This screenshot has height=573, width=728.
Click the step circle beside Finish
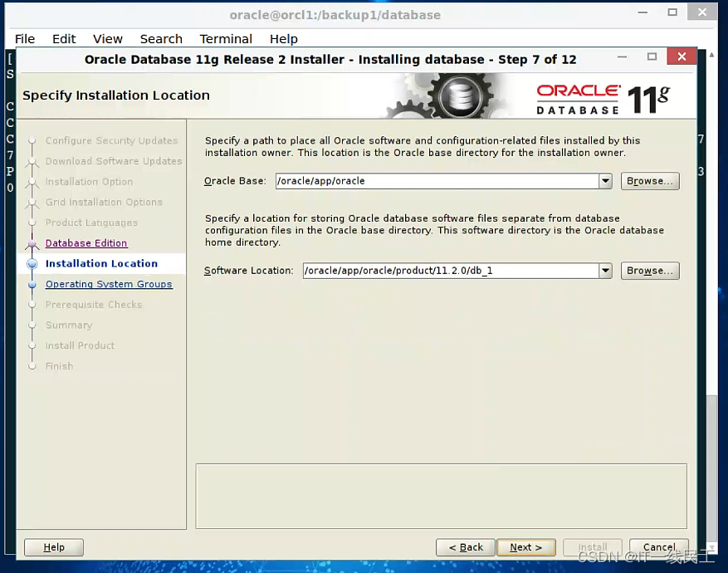coord(32,365)
